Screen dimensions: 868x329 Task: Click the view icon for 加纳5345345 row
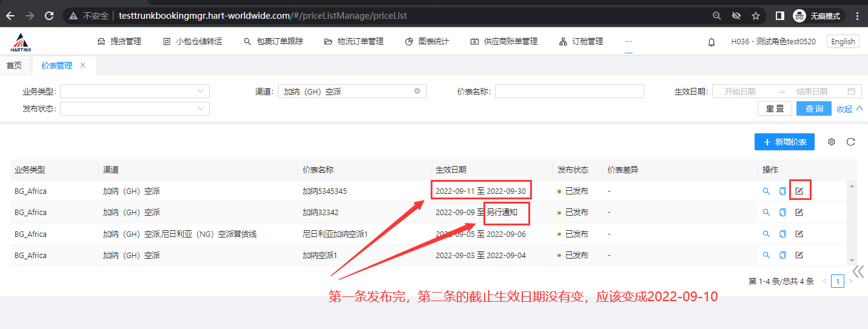(766, 191)
